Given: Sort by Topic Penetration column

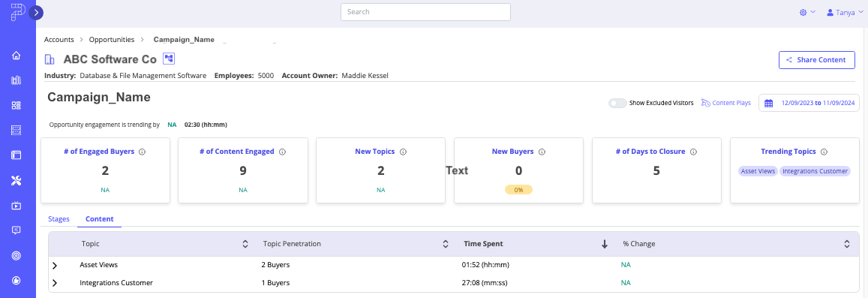Looking at the screenshot, I should (445, 244).
